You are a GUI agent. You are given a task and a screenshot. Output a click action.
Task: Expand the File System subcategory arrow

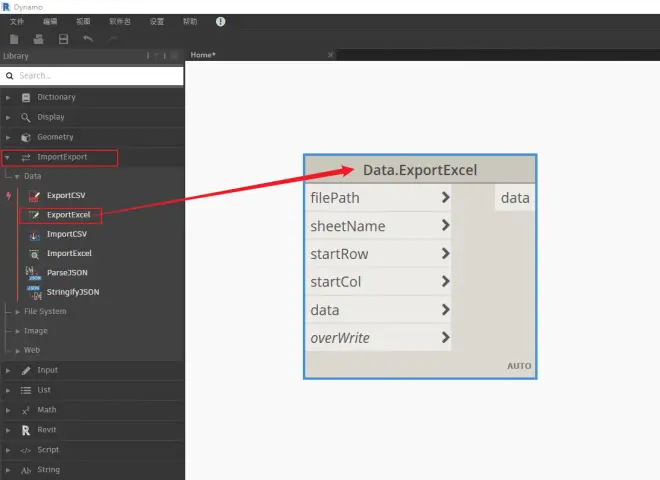(x=17, y=312)
